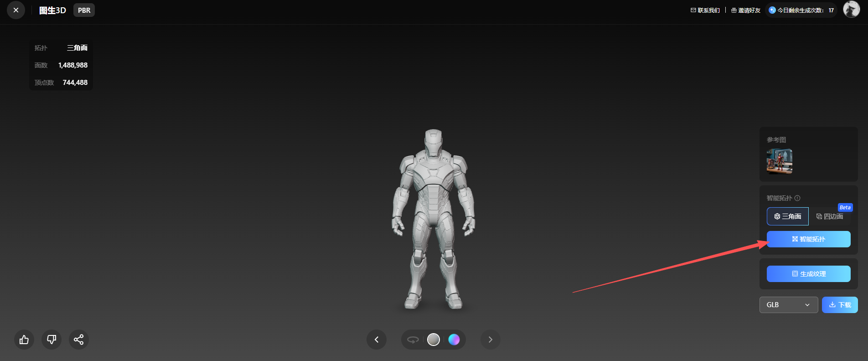Check today's remaining generation count badge
The height and width of the screenshot is (361, 868).
tap(801, 10)
